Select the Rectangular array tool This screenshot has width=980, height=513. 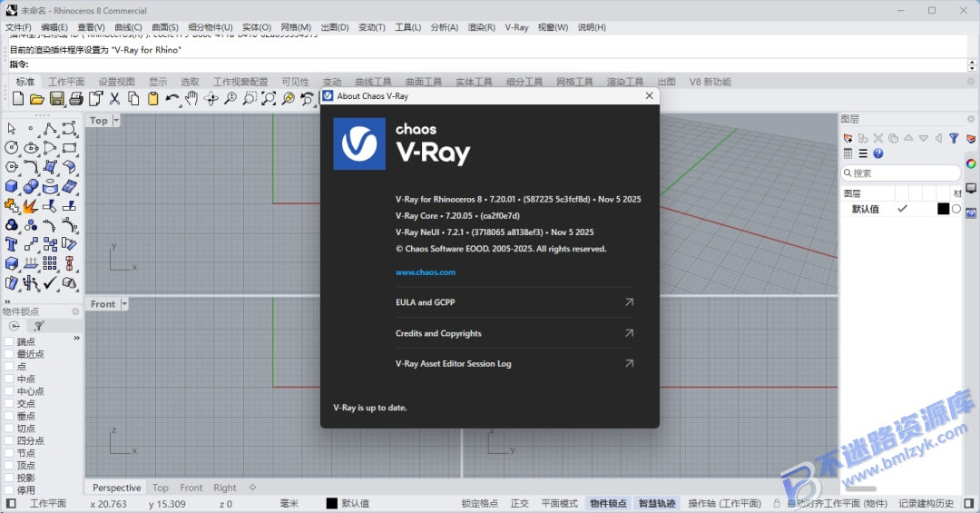click(x=50, y=263)
